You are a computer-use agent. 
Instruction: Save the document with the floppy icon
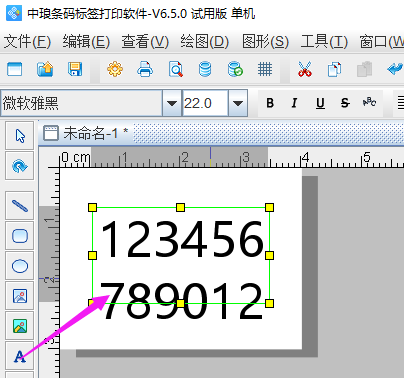tap(75, 70)
